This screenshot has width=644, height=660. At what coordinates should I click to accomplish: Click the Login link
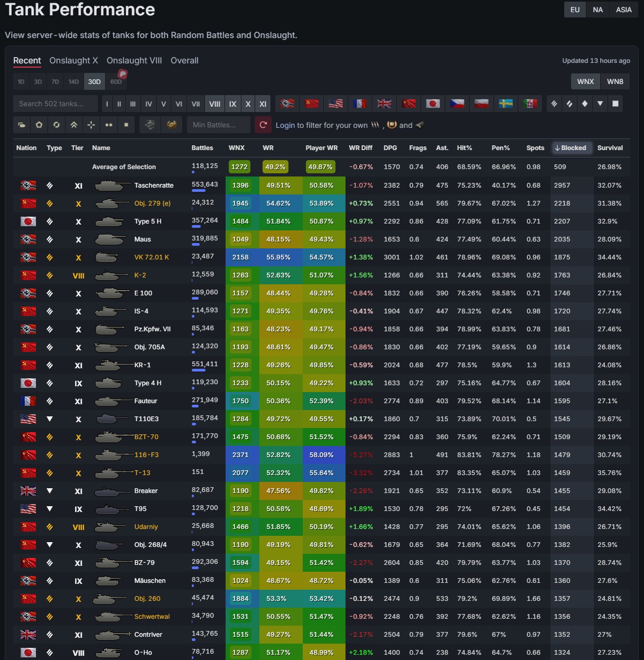pyautogui.click(x=285, y=125)
